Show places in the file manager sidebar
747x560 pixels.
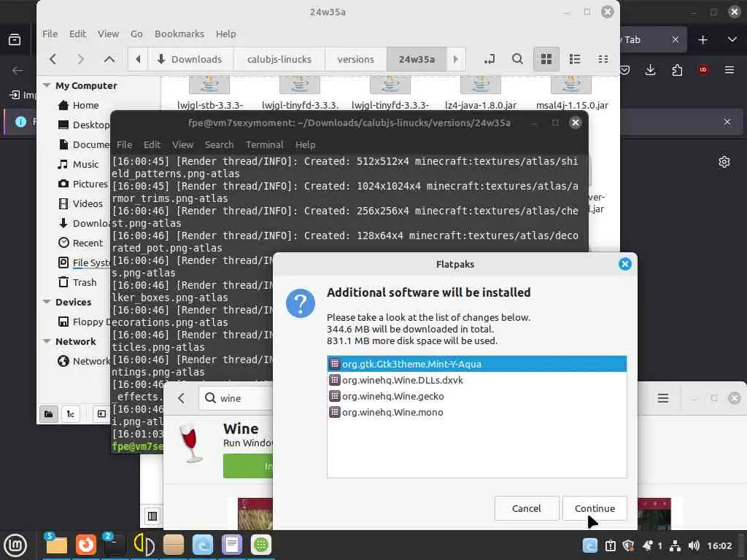pos(49,414)
